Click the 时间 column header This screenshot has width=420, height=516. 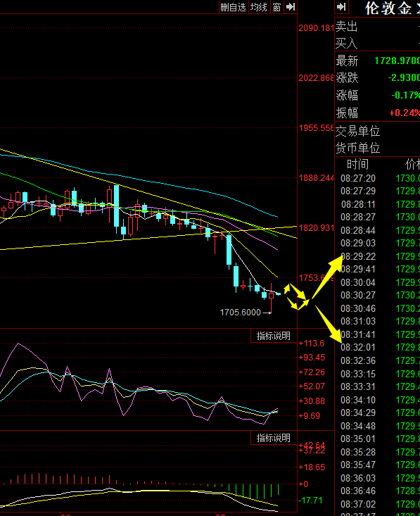pos(358,164)
